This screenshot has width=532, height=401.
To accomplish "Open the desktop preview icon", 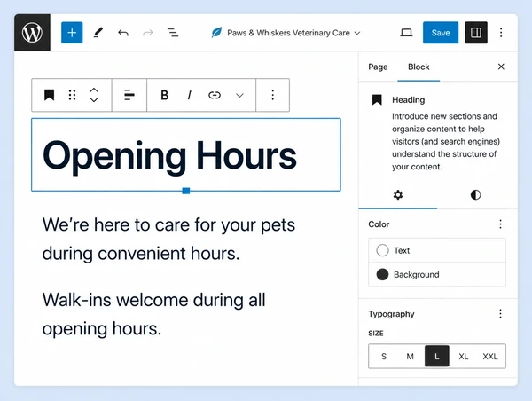I will (406, 33).
